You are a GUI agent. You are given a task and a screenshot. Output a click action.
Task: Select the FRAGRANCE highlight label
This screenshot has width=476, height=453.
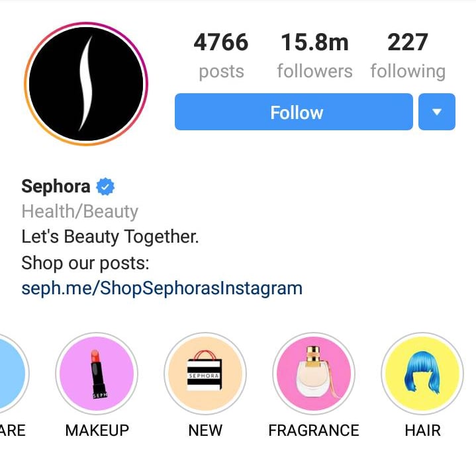(314, 431)
